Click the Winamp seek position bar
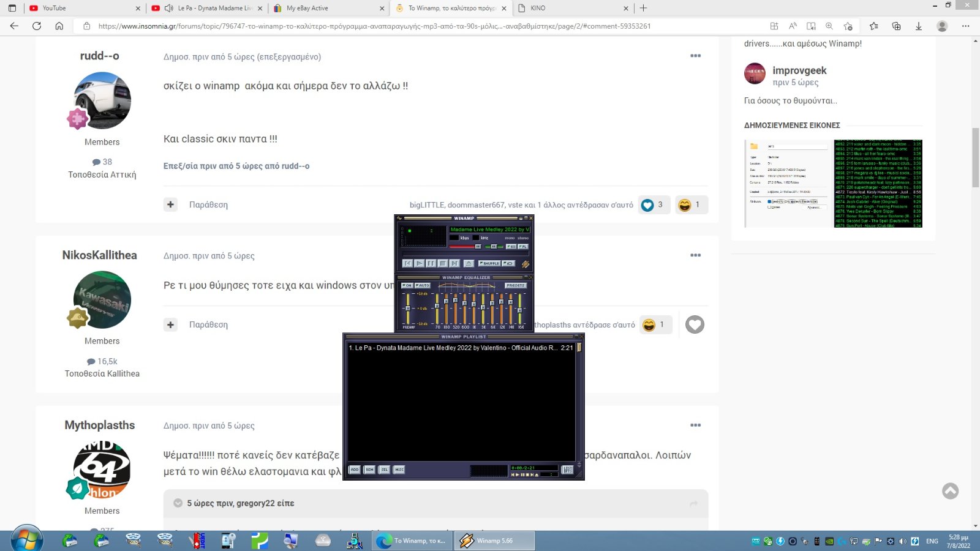Image resolution: width=980 pixels, height=551 pixels. click(466, 253)
